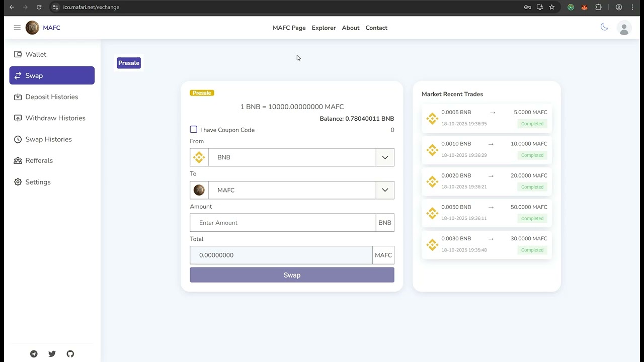
Task: Click the Deposit Histories download icon
Action: click(x=18, y=97)
